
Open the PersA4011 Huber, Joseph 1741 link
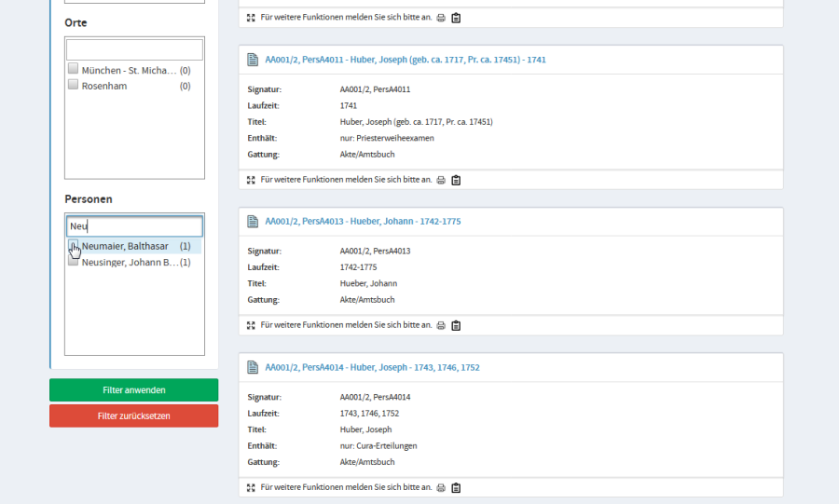pyautogui.click(x=405, y=60)
